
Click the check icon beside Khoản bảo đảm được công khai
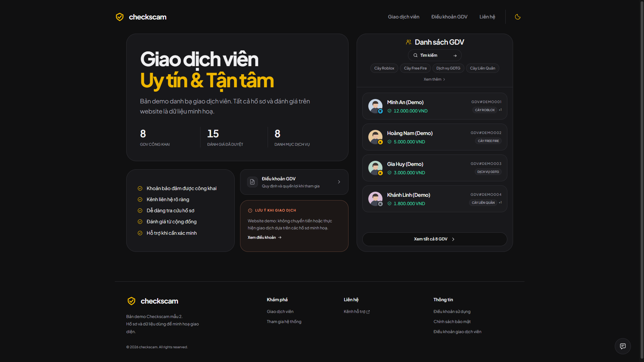coord(140,188)
